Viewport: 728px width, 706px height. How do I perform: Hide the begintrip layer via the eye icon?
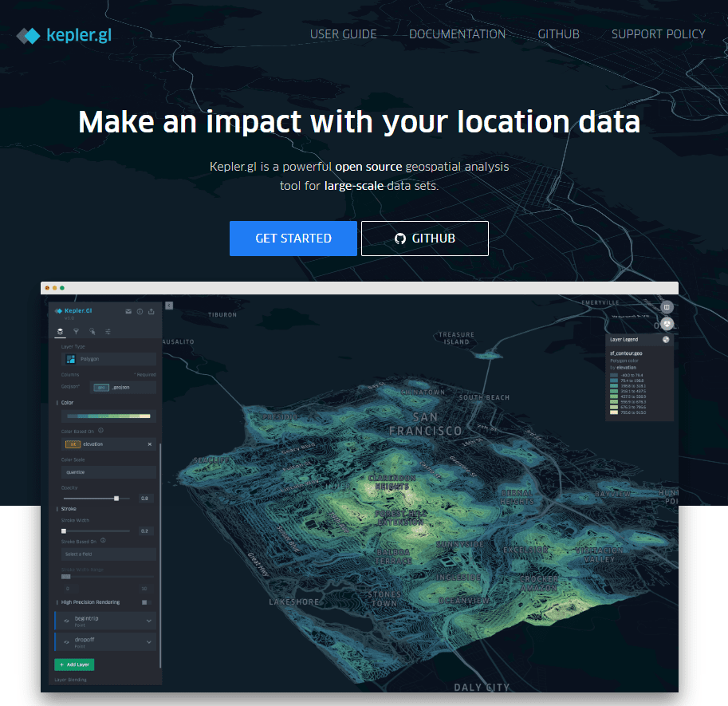tap(66, 621)
